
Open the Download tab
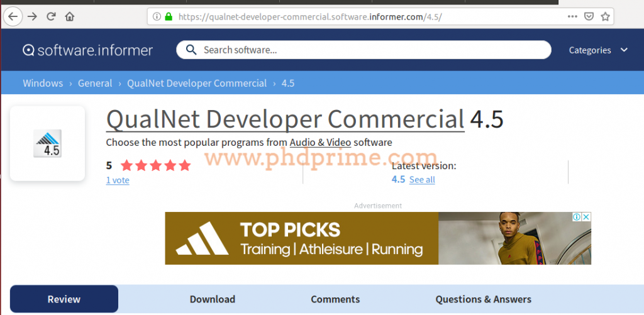pyautogui.click(x=213, y=299)
